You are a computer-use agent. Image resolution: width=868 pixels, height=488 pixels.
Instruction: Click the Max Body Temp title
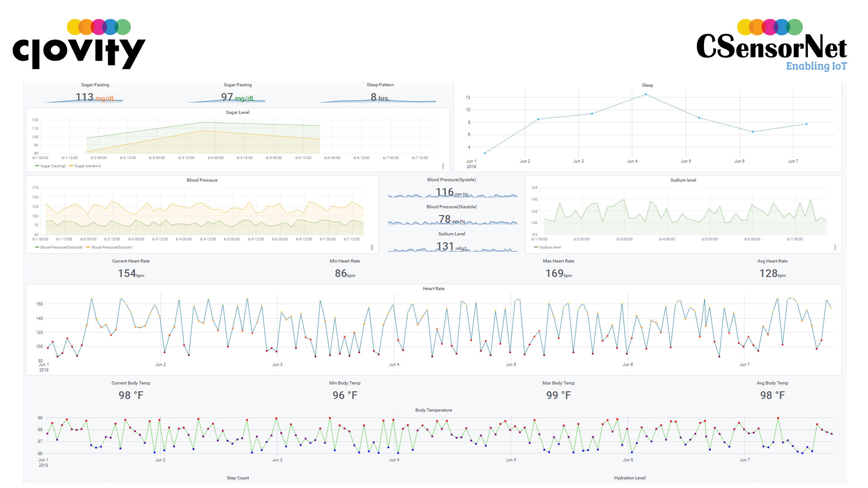click(558, 383)
